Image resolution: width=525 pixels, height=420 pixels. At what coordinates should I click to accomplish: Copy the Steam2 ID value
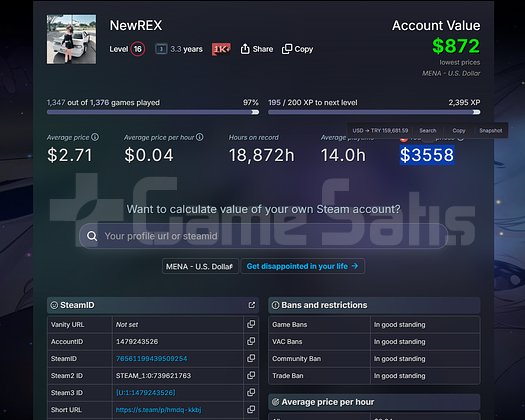[x=251, y=375]
